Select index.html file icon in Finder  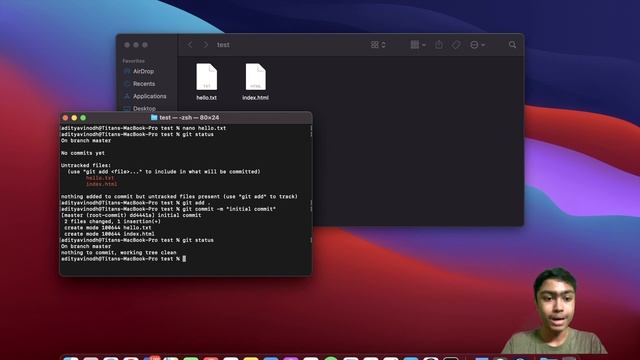click(256, 77)
